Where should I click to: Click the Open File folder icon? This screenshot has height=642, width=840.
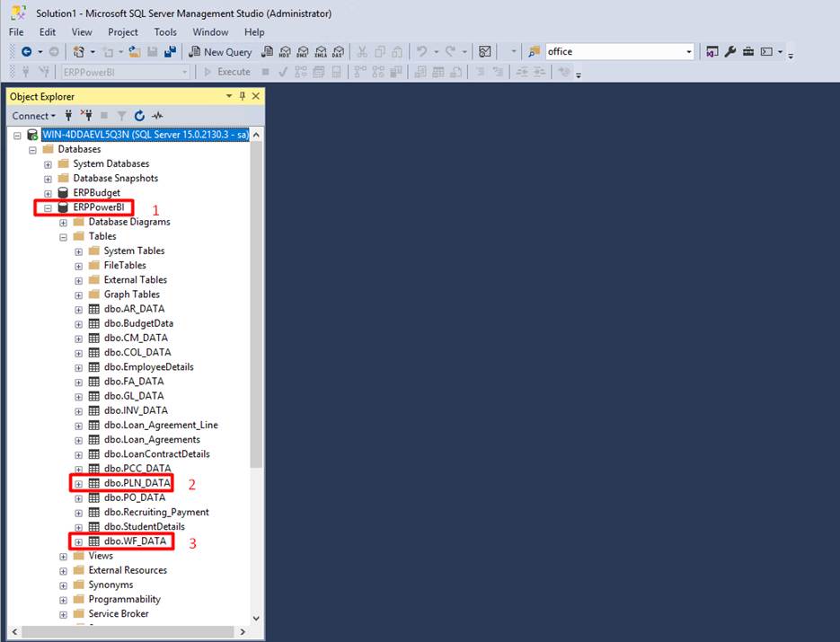[x=135, y=51]
